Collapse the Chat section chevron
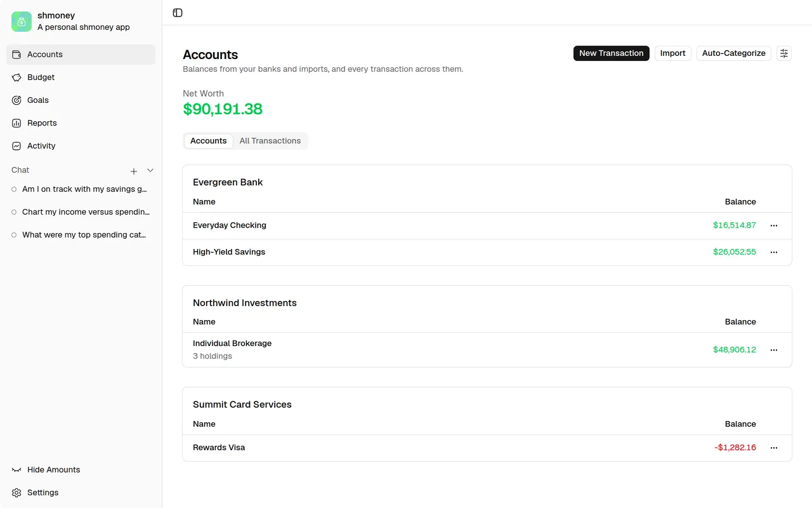The image size is (812, 508). point(150,170)
